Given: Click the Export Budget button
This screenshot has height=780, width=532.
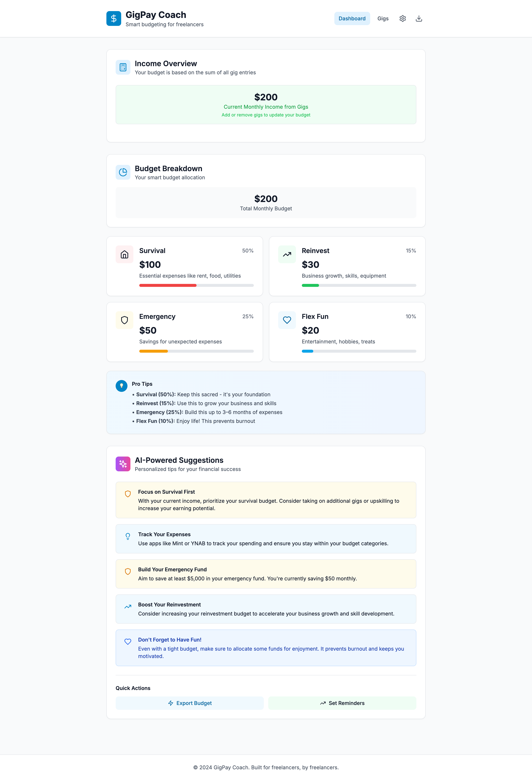Looking at the screenshot, I should pyautogui.click(x=190, y=703).
